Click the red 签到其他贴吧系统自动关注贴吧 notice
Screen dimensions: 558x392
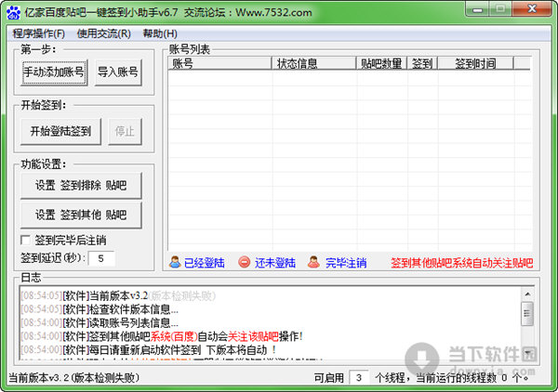(x=462, y=263)
